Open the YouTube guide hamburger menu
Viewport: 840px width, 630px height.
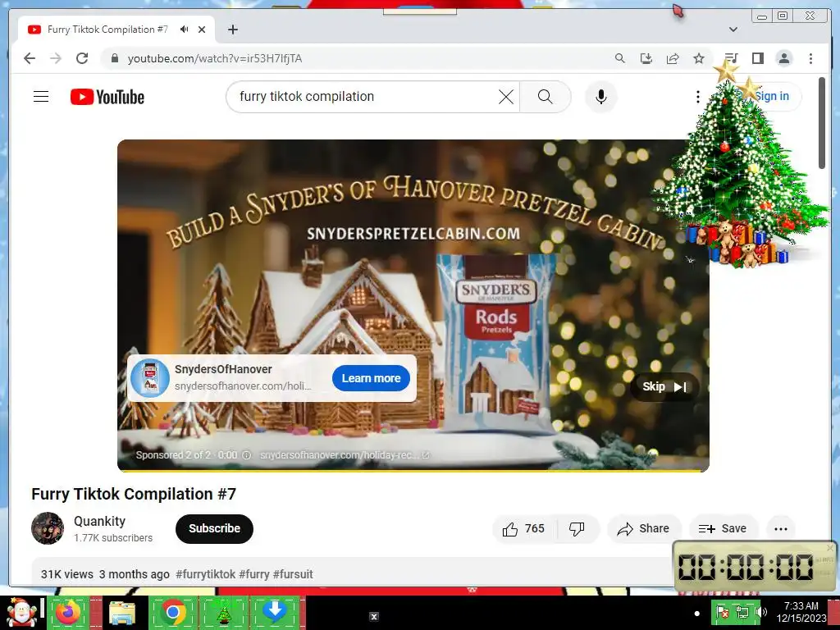pyautogui.click(x=41, y=97)
